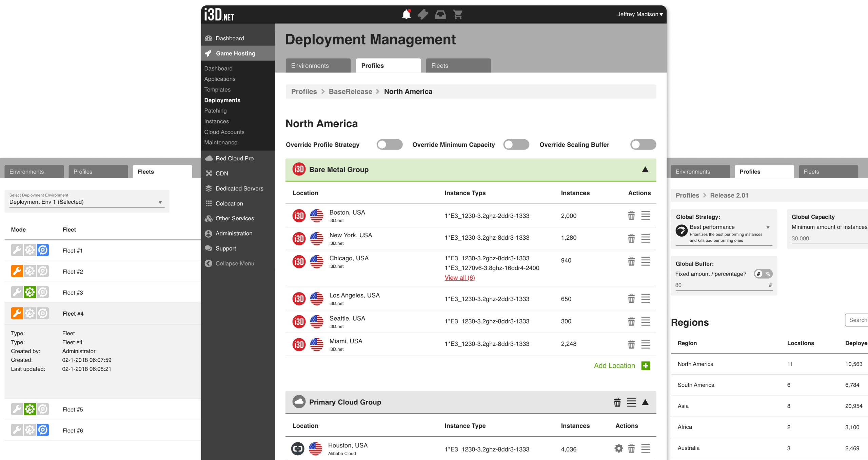Open settings gear for Houston, USA
Screen dimensions: 868x460
click(618, 448)
